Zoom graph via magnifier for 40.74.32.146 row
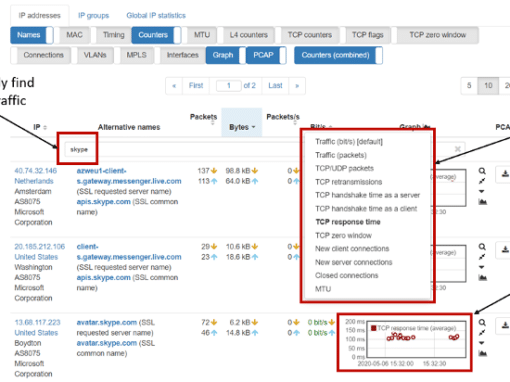The width and height of the screenshot is (510, 382). pyautogui.click(x=482, y=171)
